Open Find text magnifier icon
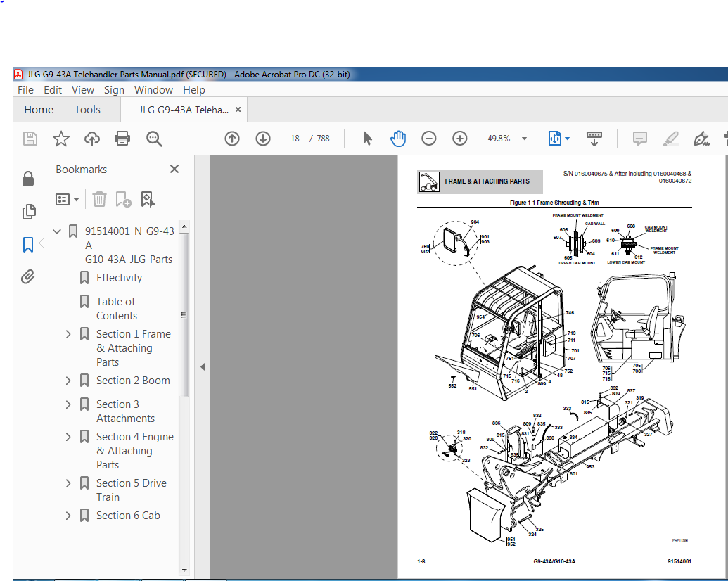The image size is (728, 581). (153, 139)
